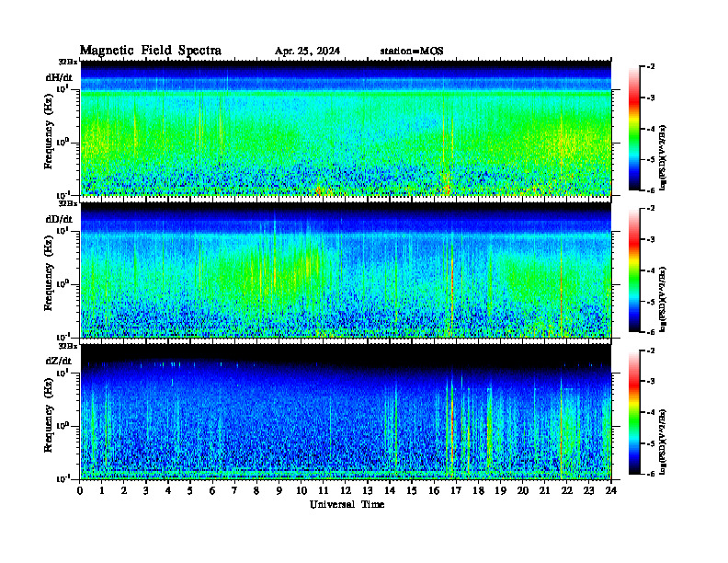This screenshot has height=563, width=728.
Task: Click the hour tick label "14" on time axis
Action: click(390, 491)
